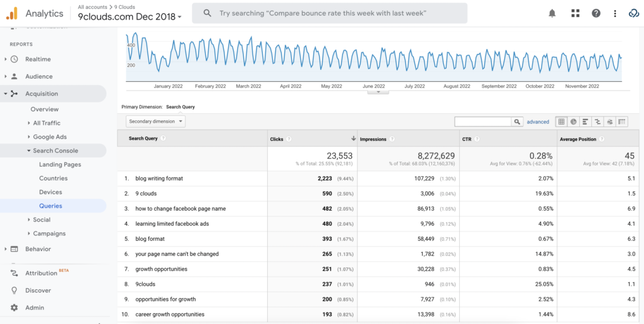Click help icon next to Average Position header
644x324 pixels.
[602, 139]
